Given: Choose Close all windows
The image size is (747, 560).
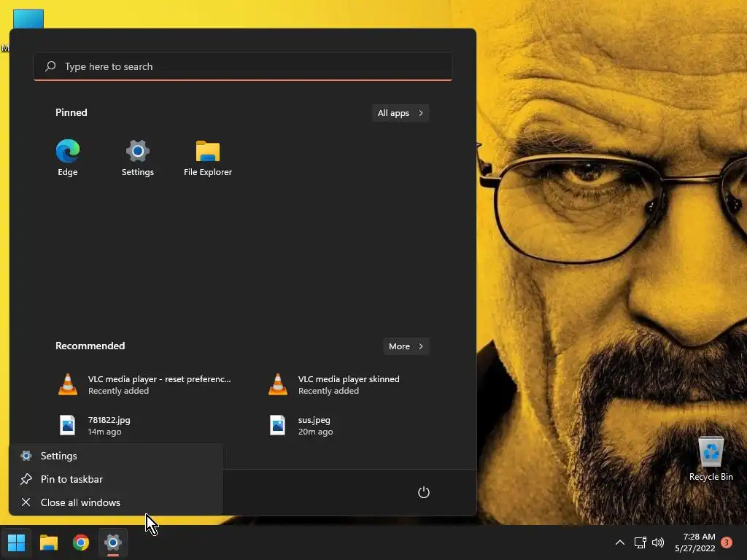Looking at the screenshot, I should [116, 502].
